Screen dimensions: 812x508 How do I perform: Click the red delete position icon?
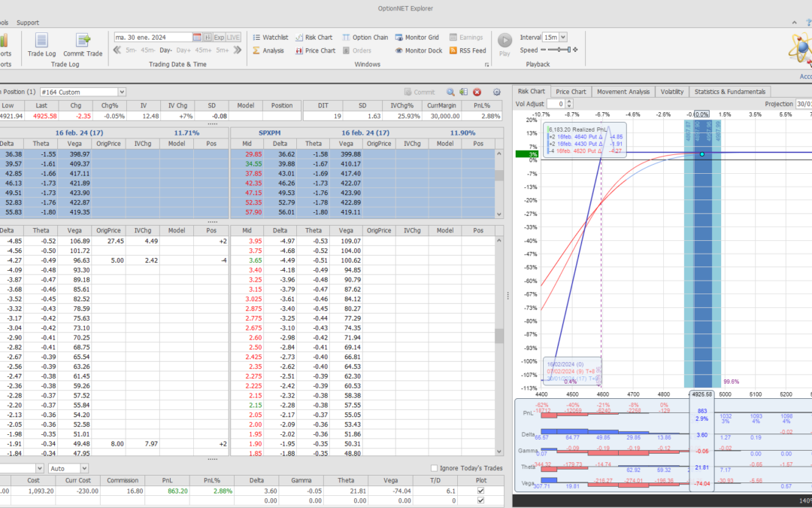(477, 92)
